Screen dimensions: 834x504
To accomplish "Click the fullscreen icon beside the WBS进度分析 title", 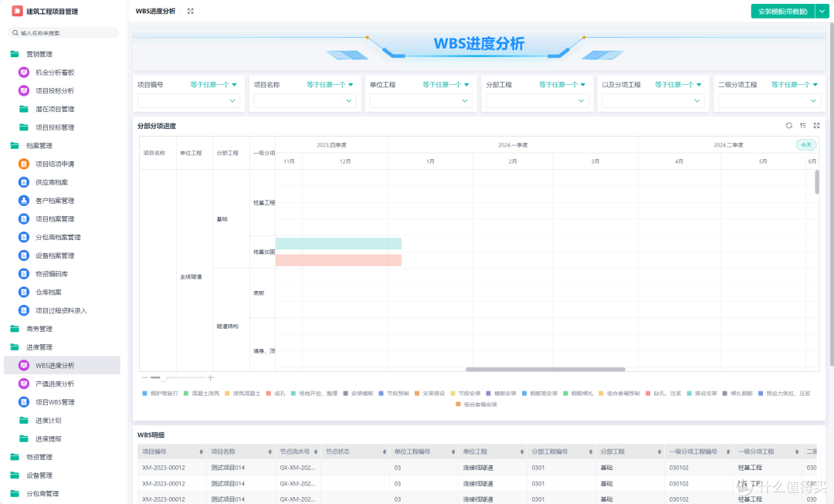I will [191, 11].
